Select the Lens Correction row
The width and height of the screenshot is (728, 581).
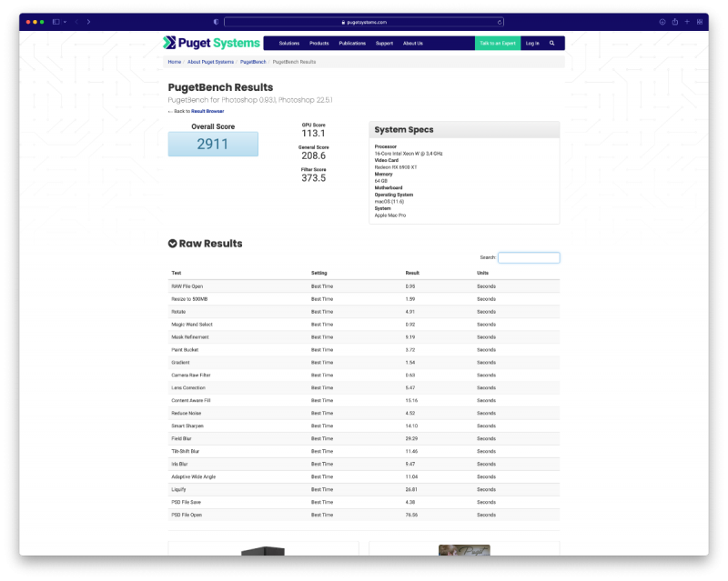(x=363, y=388)
